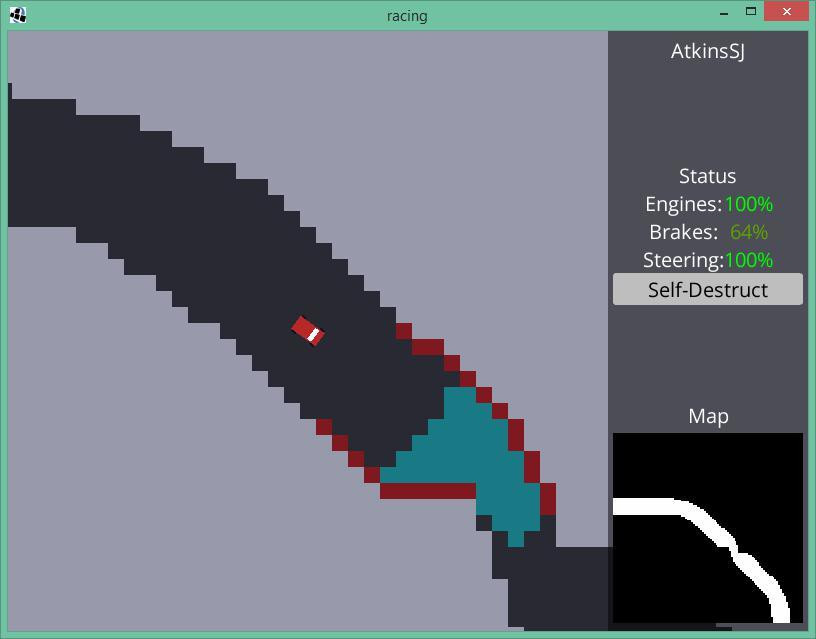Click the Map label
This screenshot has width=816, height=639.
708,416
